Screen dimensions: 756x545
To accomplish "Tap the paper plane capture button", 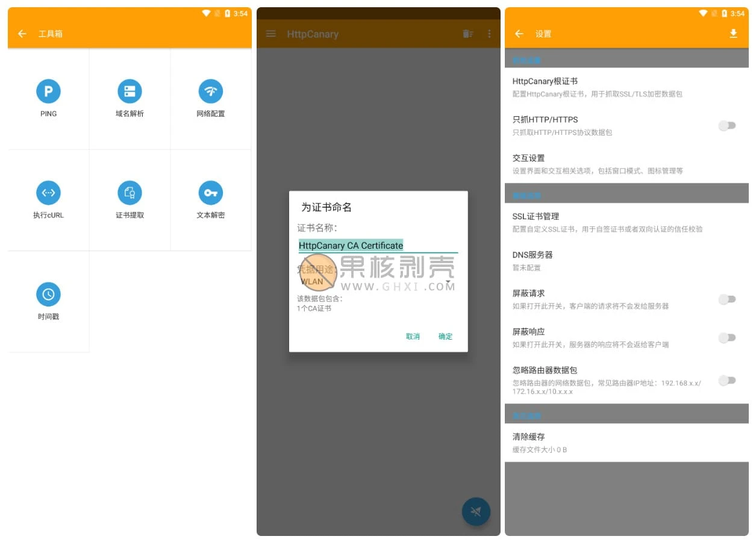I will 476,512.
